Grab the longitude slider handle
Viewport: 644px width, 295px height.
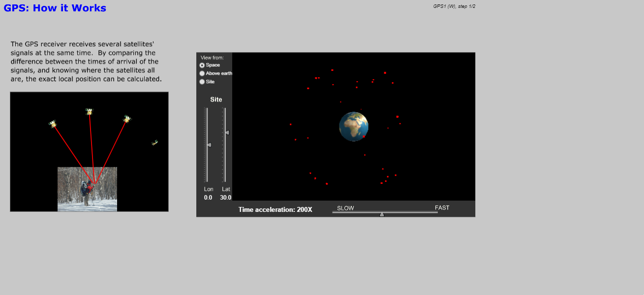209,145
